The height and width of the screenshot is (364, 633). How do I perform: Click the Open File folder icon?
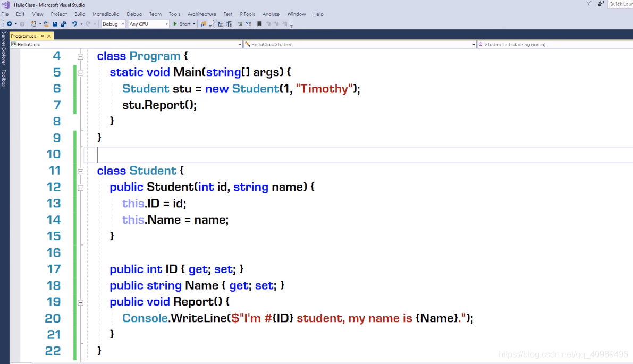[46, 24]
